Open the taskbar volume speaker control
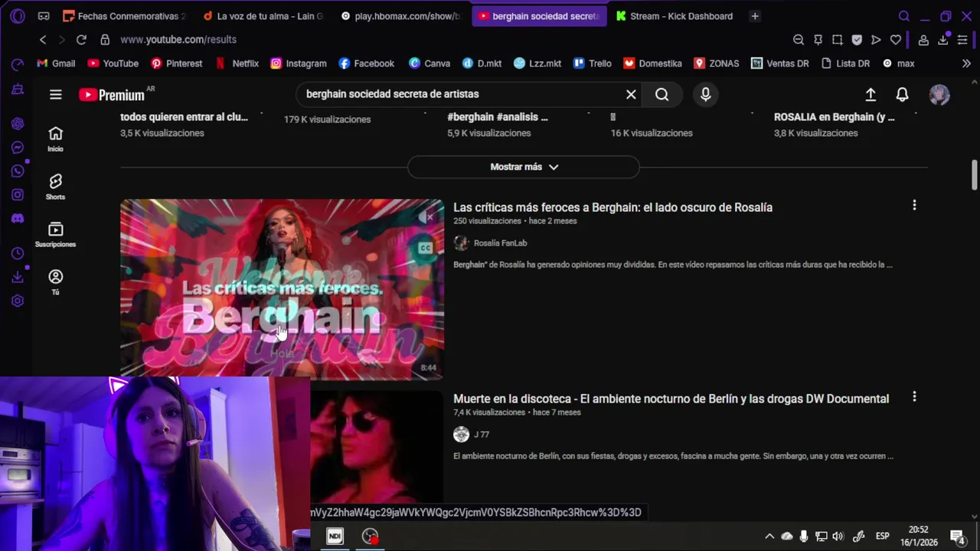This screenshot has width=980, height=551. tap(838, 536)
